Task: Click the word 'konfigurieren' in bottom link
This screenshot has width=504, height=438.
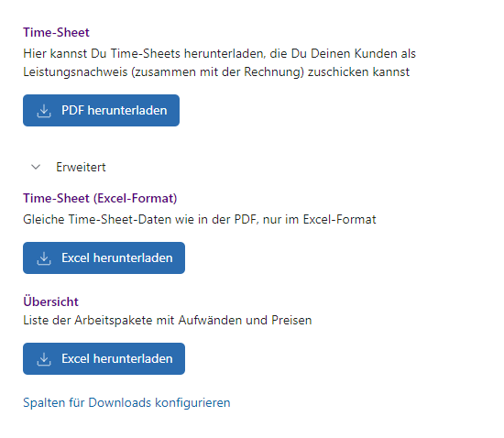Action: click(192, 402)
